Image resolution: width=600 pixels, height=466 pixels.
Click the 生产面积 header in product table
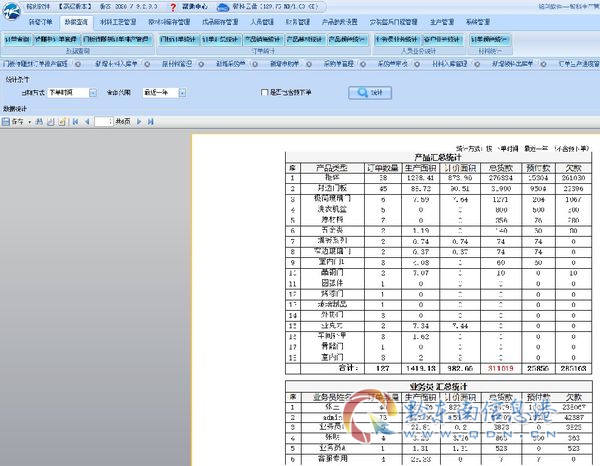click(x=421, y=168)
